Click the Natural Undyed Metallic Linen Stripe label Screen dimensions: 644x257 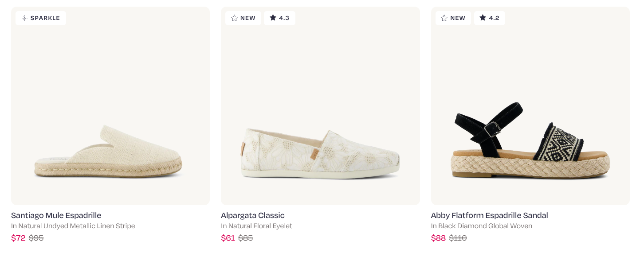73,226
